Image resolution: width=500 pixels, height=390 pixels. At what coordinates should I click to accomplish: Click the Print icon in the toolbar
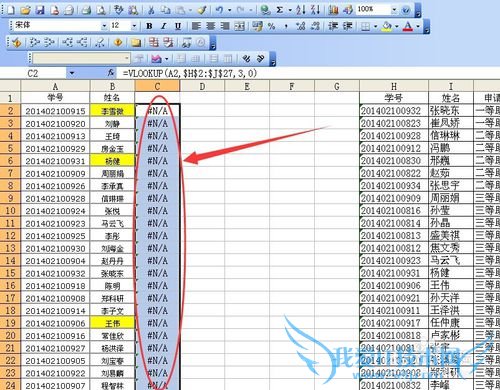point(86,10)
